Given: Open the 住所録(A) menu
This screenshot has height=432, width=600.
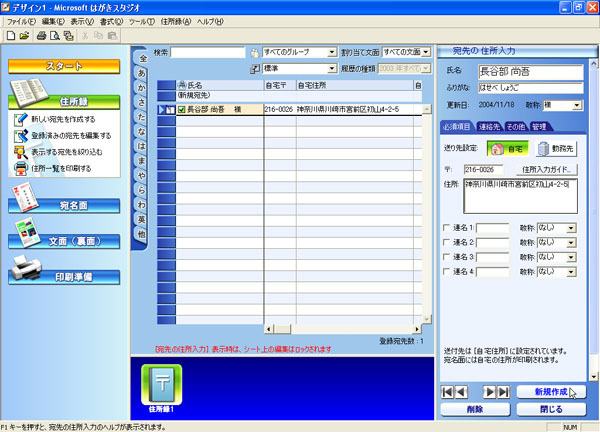Looking at the screenshot, I should point(176,22).
